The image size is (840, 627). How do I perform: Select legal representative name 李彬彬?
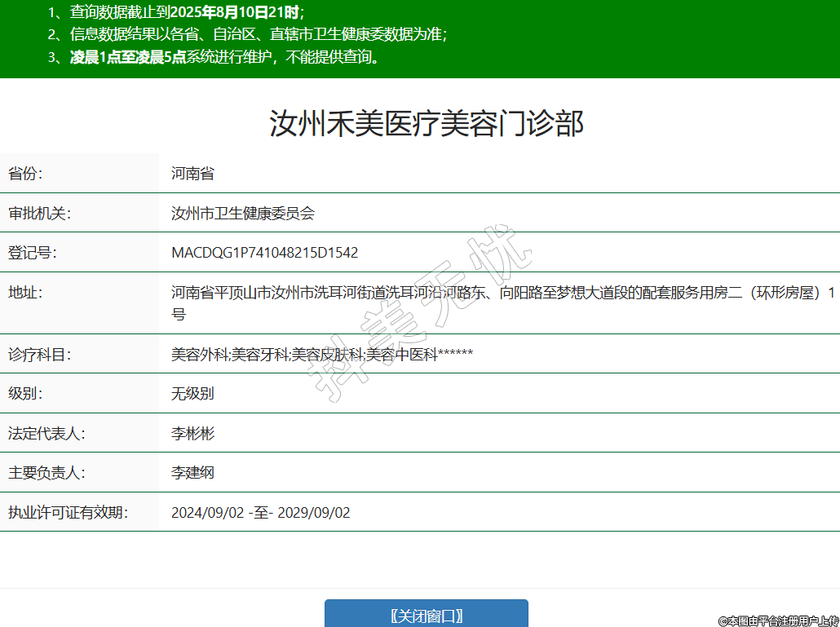[192, 434]
